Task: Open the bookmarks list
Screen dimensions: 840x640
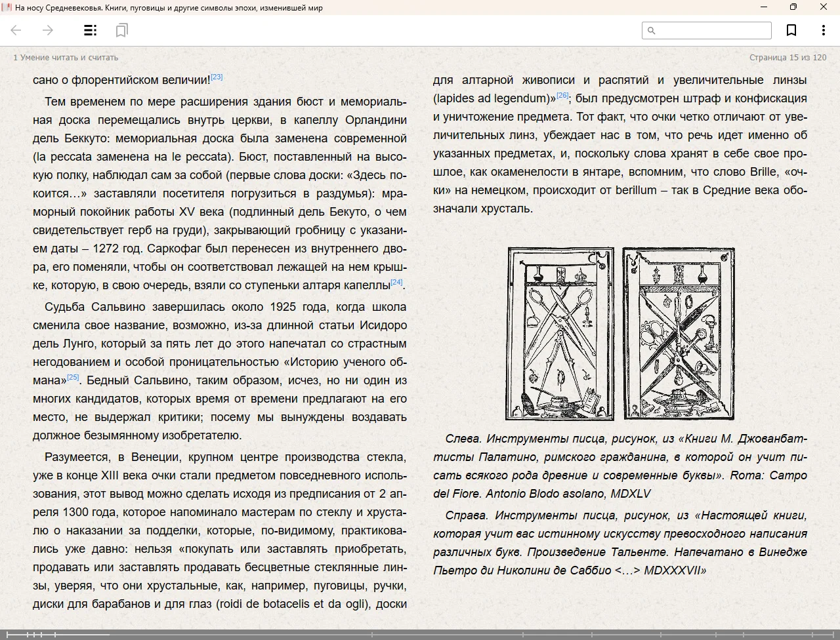Action: point(121,30)
